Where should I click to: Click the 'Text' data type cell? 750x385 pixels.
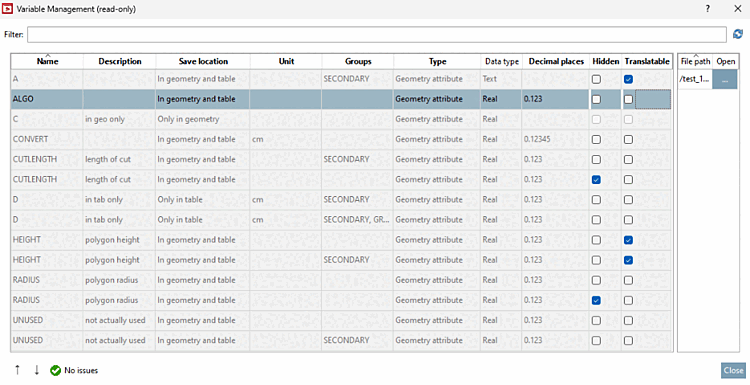pos(501,79)
